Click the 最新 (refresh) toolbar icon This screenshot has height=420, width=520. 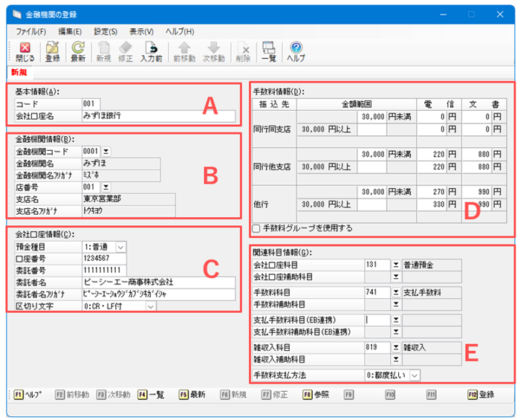78,48
